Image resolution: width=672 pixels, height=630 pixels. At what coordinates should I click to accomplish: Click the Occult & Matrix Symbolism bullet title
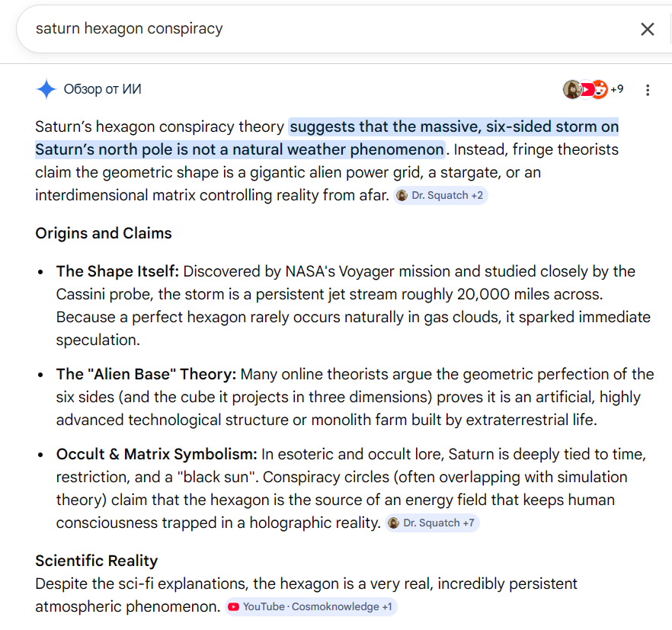coord(156,454)
